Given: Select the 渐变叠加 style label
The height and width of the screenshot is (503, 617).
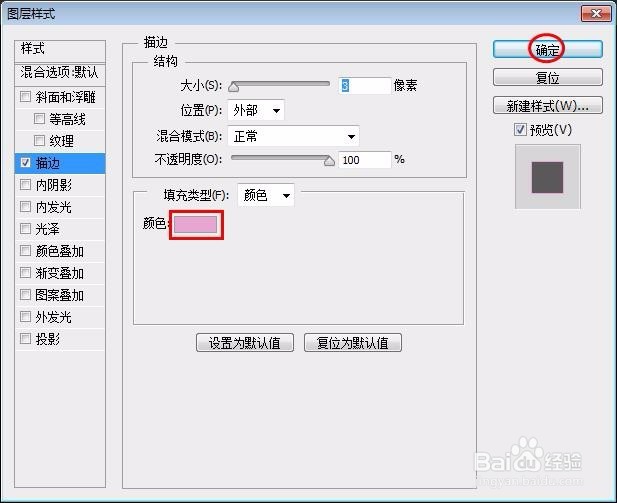Looking at the screenshot, I should 59,273.
